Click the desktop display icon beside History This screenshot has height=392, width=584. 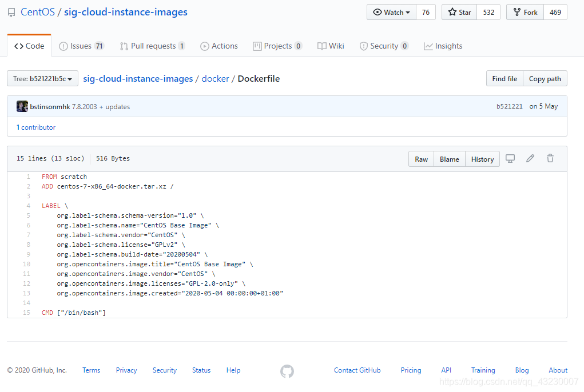click(510, 158)
